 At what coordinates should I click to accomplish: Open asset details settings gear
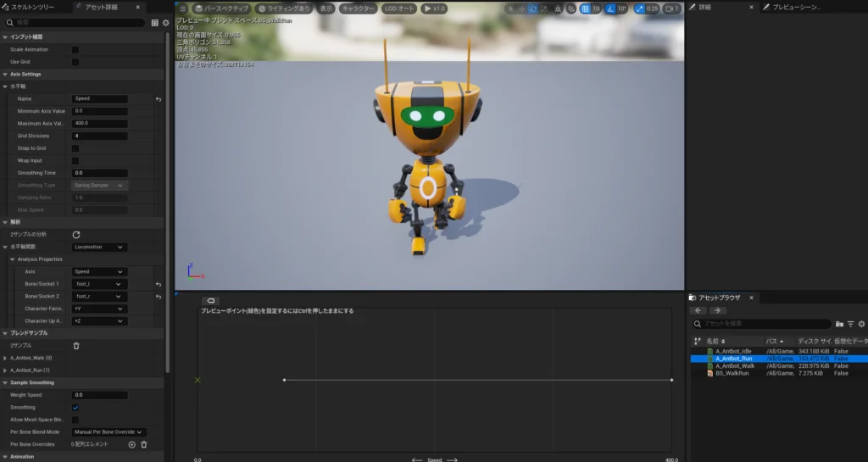[165, 23]
